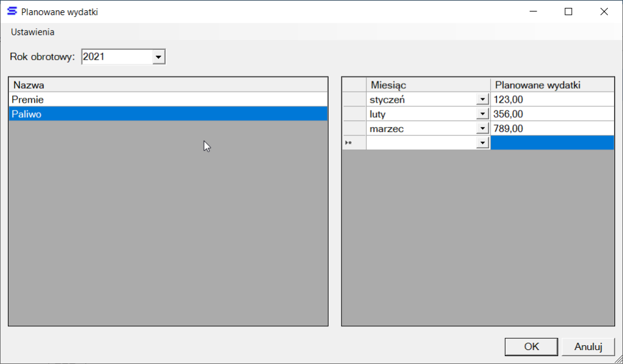Click the highlighted empty expense cell
This screenshot has height=364, width=623.
pos(551,143)
